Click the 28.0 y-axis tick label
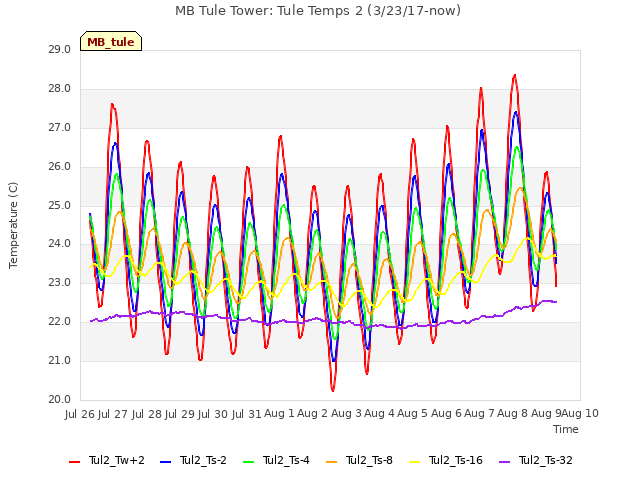 [59, 89]
